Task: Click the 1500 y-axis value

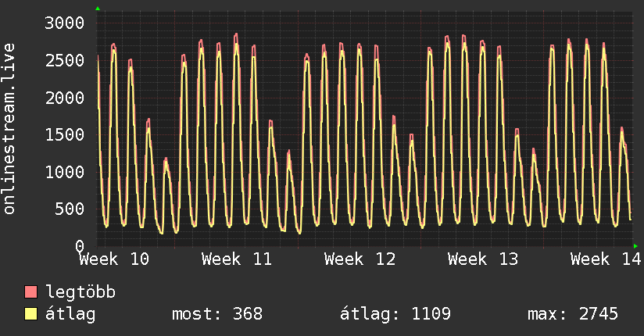Action: [x=65, y=134]
